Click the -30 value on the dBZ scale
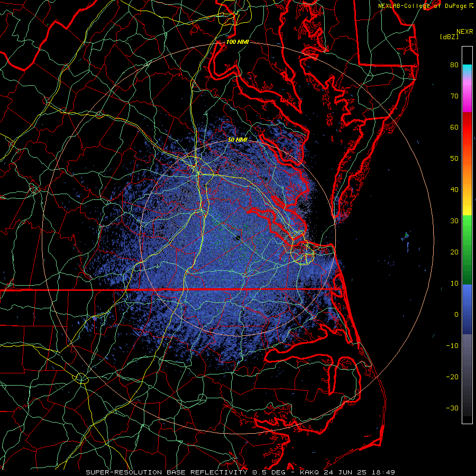Image resolution: width=476 pixels, height=476 pixels. 452,408
